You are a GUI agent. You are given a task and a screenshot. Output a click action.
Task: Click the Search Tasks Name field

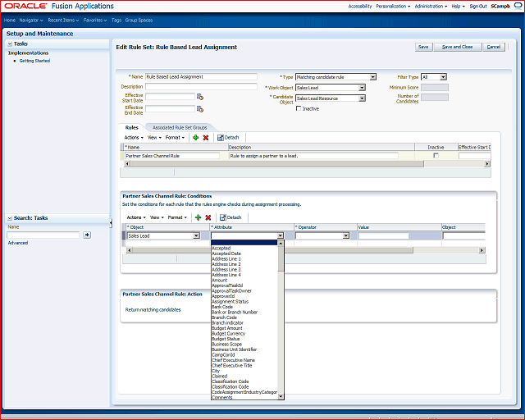coord(43,235)
